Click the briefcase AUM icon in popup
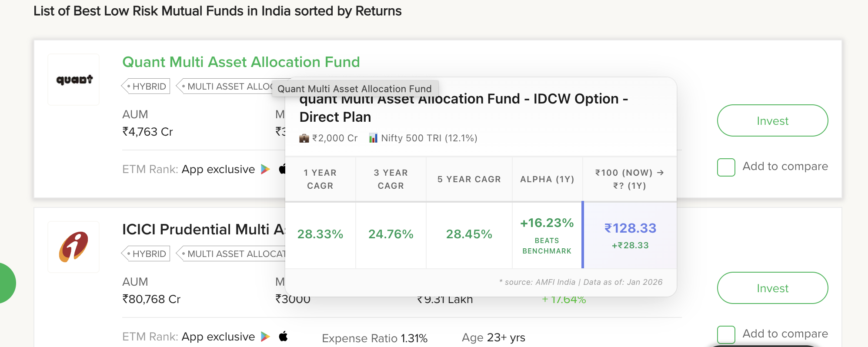This screenshot has height=347, width=868. tap(304, 138)
